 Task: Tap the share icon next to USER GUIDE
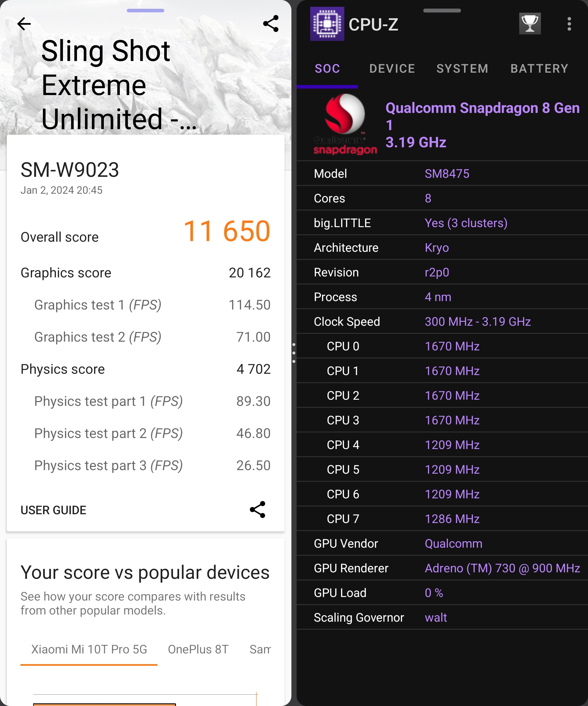258,510
